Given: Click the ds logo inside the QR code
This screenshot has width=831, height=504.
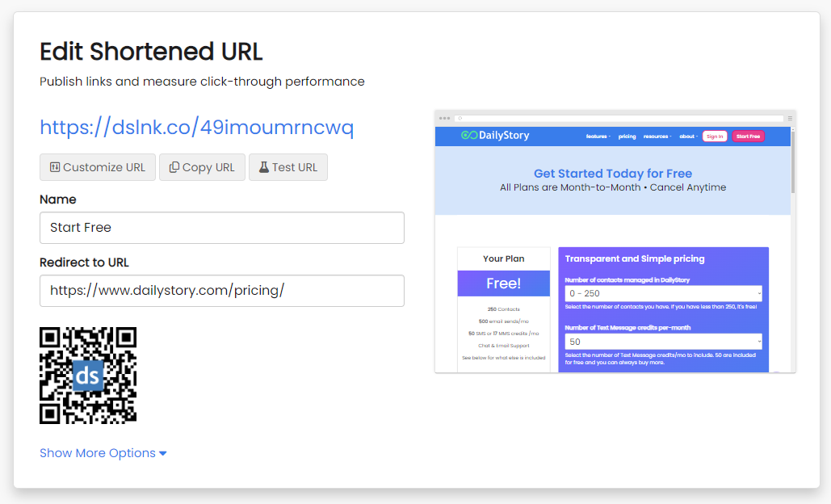Looking at the screenshot, I should 88,376.
